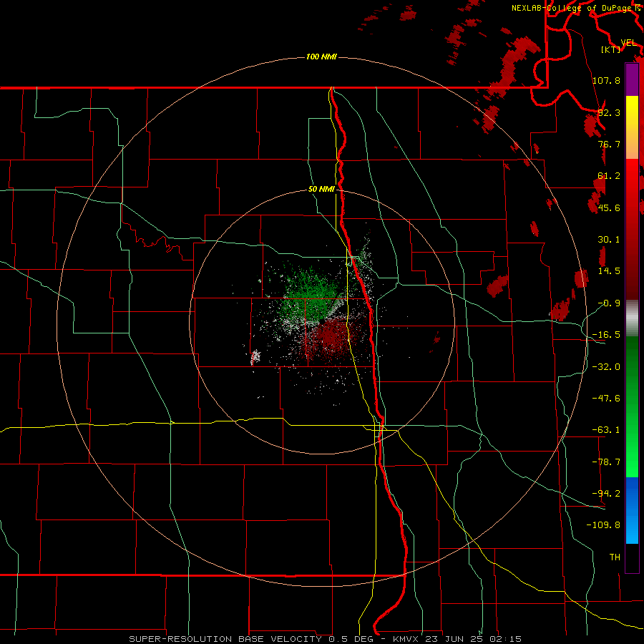This screenshot has height=644, width=644.
Task: Click the TH legend label
Action: coord(615,557)
